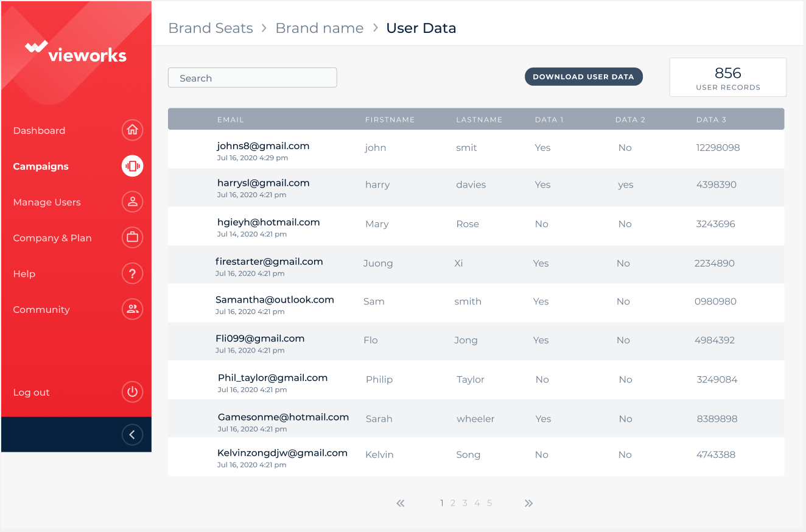The image size is (806, 532).
Task: Open the Manage Users menu item
Action: (47, 202)
